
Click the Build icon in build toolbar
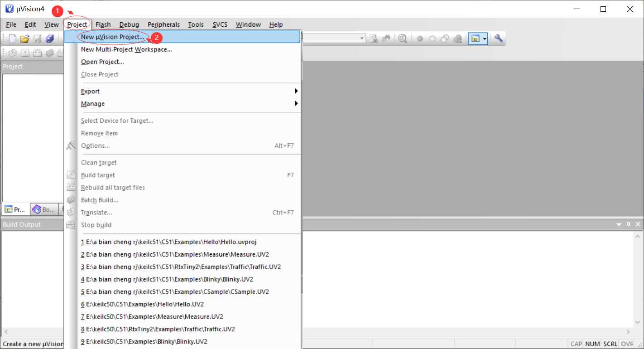coord(25,53)
